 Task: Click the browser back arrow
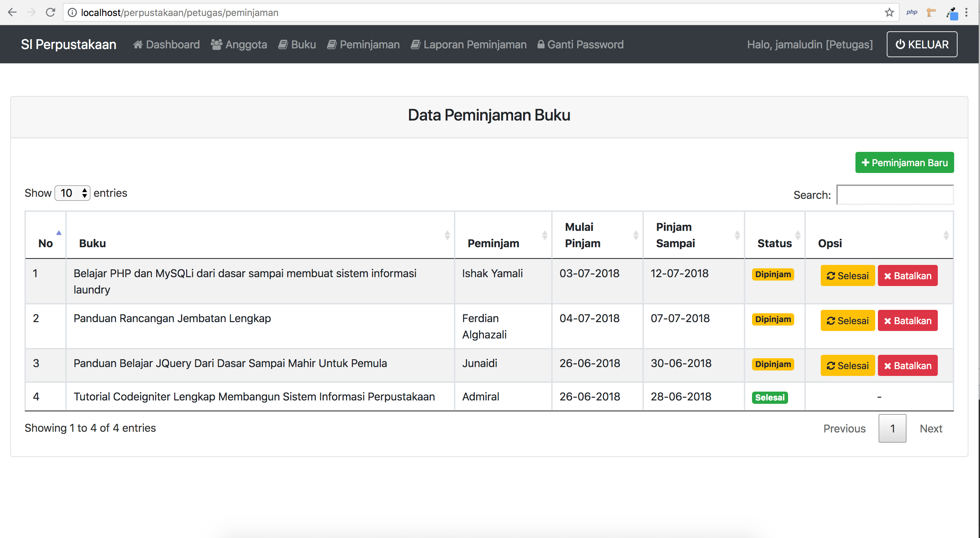[x=12, y=13]
